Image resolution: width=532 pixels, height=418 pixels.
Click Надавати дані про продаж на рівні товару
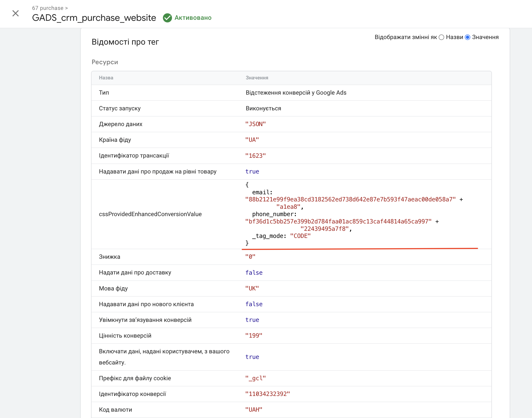158,171
